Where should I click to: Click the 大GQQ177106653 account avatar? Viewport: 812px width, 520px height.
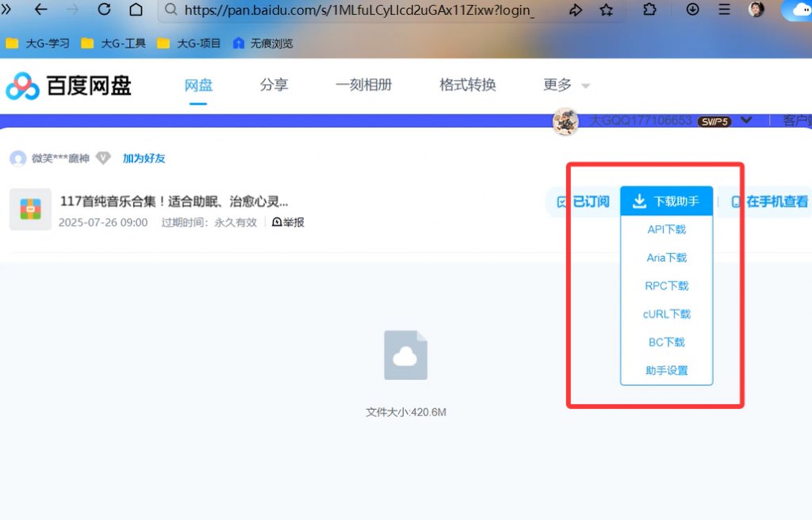565,120
